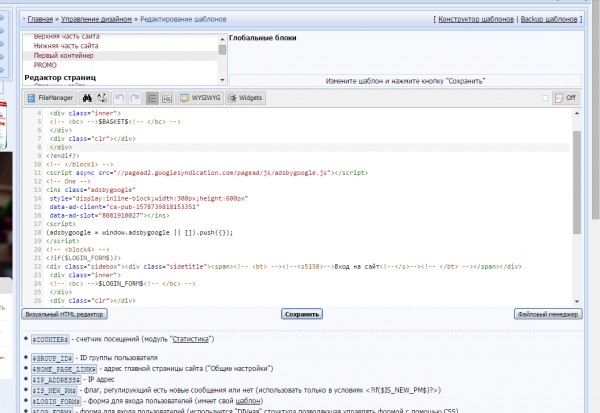Click down arrow of template list scrollbar

point(222,80)
